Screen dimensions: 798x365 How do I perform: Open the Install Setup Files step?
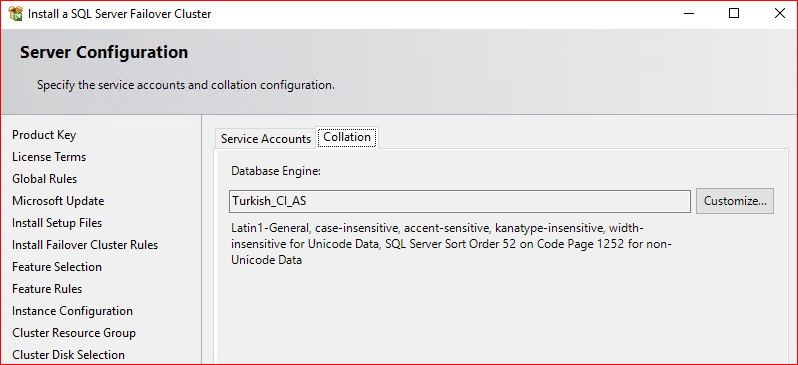pos(57,223)
